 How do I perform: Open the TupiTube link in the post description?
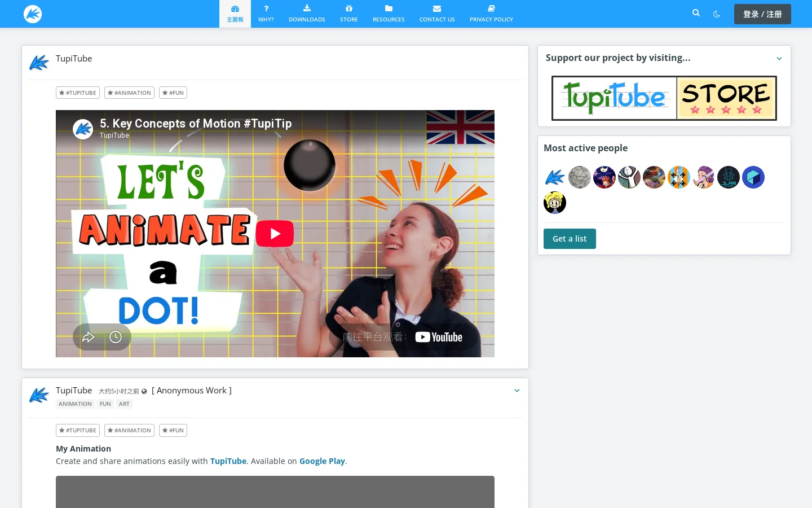pyautogui.click(x=228, y=461)
